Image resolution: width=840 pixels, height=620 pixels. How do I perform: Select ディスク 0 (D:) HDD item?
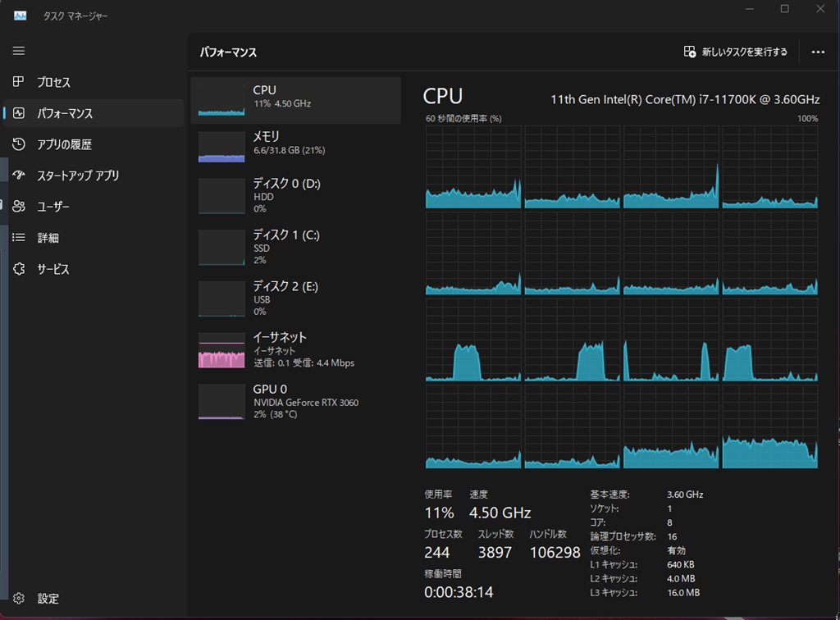pyautogui.click(x=295, y=196)
